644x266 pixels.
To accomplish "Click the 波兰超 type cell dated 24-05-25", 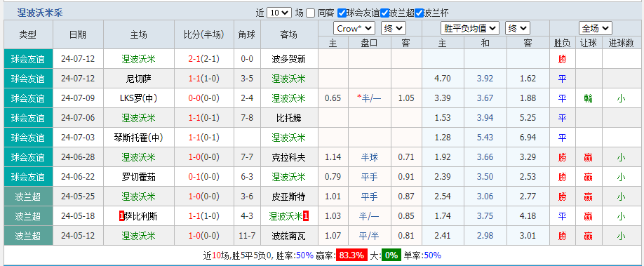I will (28, 197).
